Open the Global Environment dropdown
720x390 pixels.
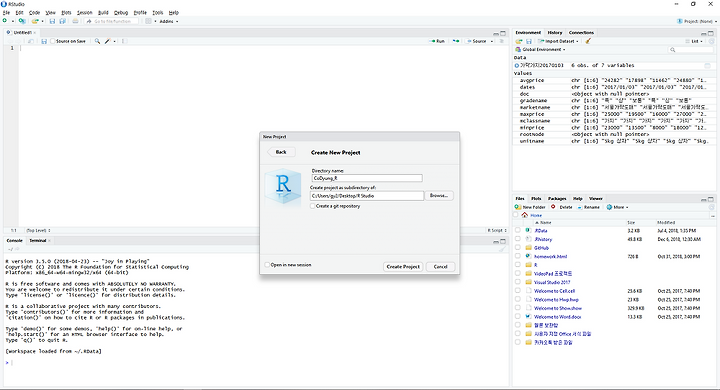[x=540, y=50]
